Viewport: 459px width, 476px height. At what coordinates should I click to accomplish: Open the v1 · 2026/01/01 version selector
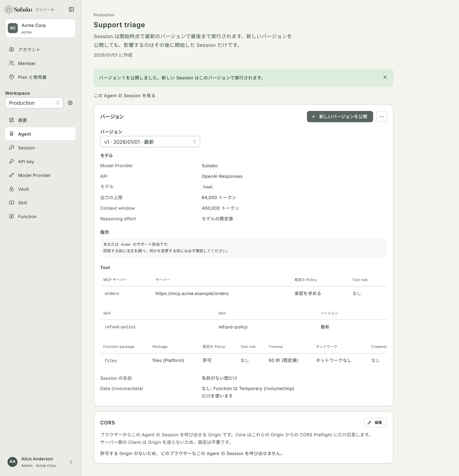pos(150,142)
